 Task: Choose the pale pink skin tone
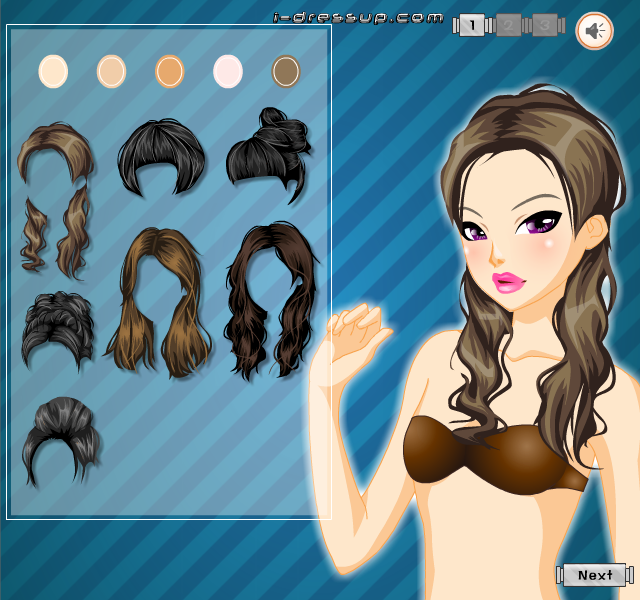(228, 71)
